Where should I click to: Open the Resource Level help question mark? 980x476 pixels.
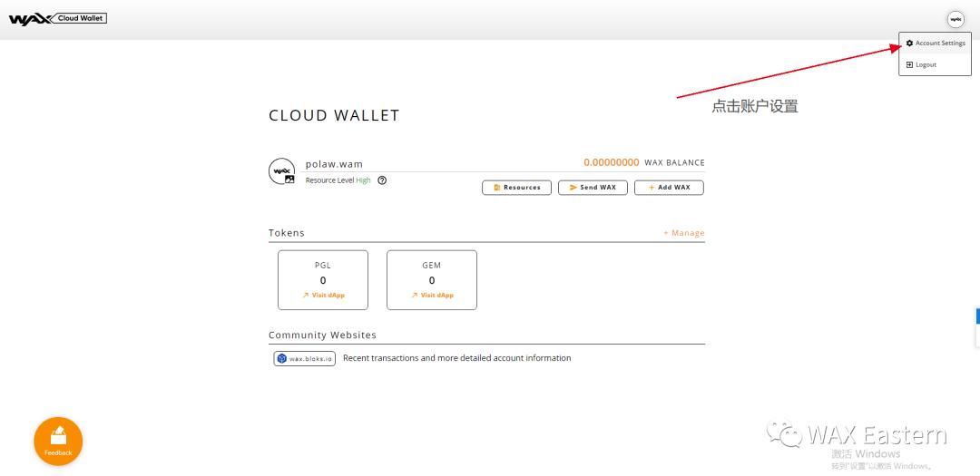[x=382, y=180]
